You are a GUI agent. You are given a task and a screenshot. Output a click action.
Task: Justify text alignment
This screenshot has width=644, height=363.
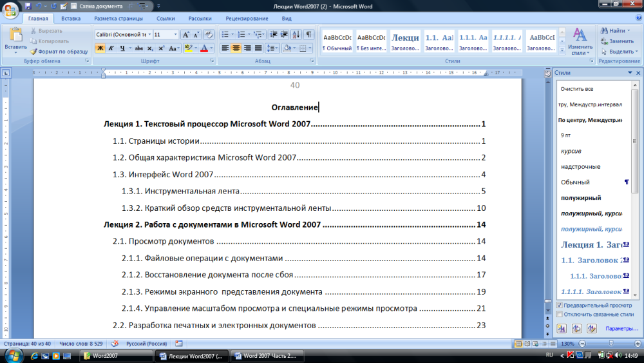(x=258, y=48)
